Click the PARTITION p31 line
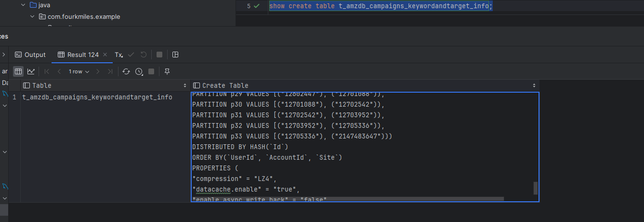This screenshot has width=644, height=222. [289, 115]
